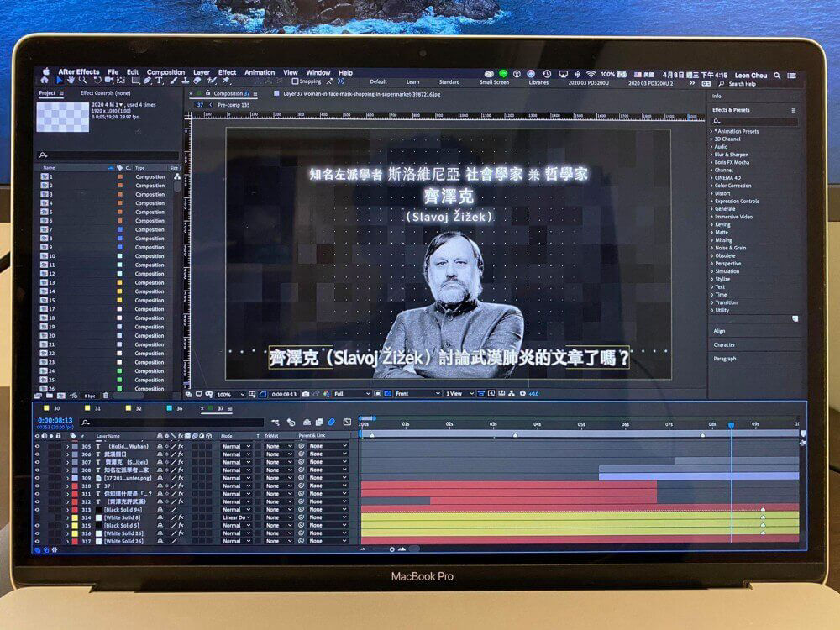The width and height of the screenshot is (840, 630).
Task: Switch to the Default workspace
Action: 378,82
